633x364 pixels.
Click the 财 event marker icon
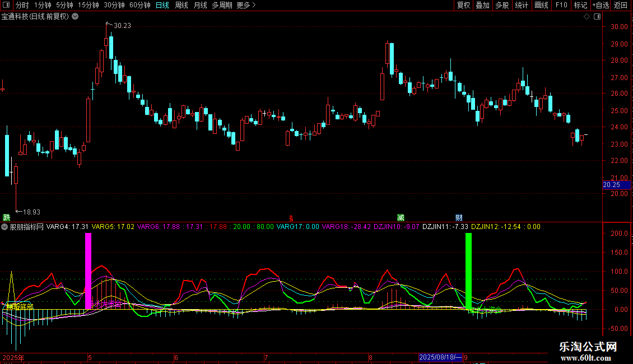459,217
